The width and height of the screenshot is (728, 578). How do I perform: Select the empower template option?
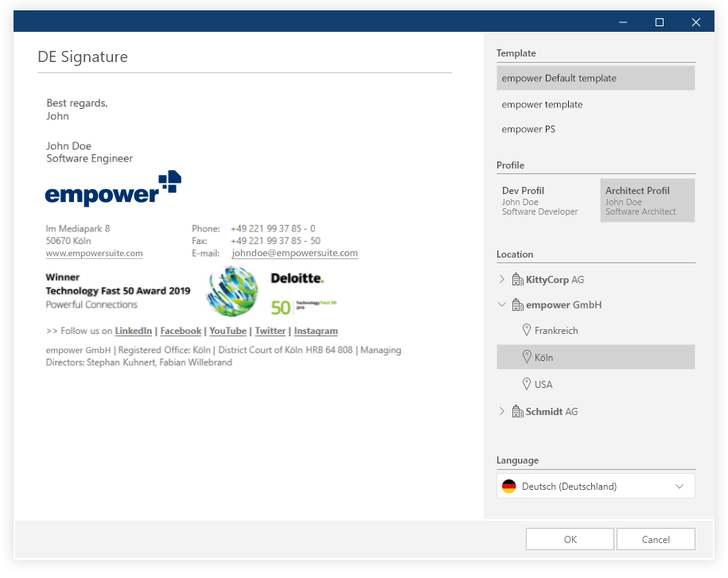click(542, 105)
